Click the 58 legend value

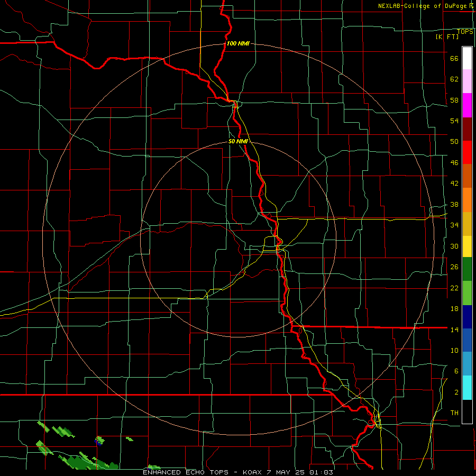454,100
